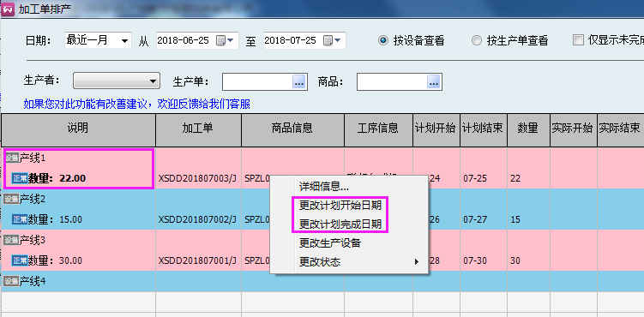Select the 按设备查看 radio button

tap(382, 40)
